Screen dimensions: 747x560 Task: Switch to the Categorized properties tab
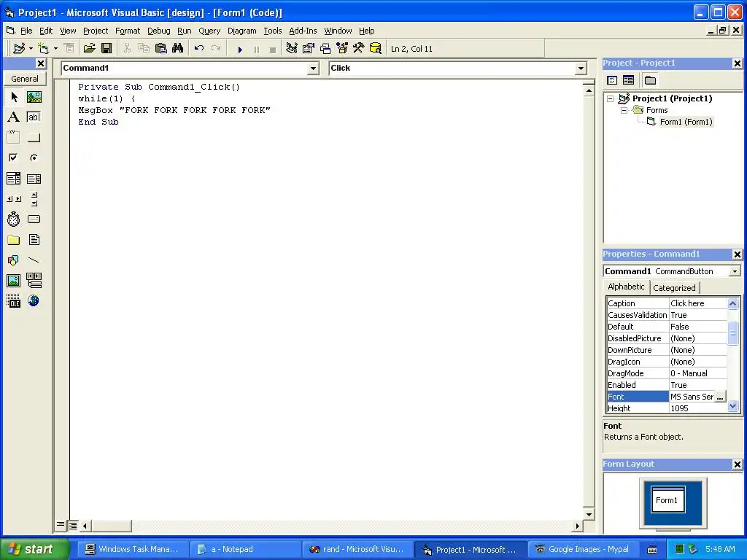674,288
